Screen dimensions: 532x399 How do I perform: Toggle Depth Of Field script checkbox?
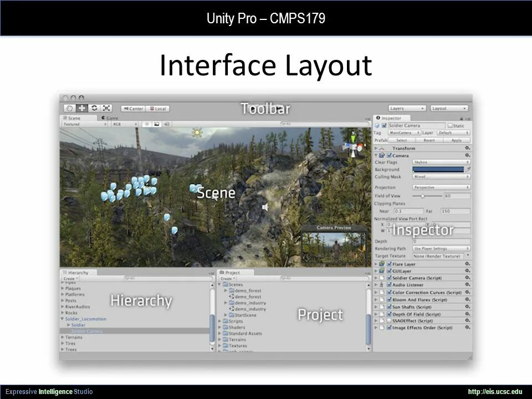click(389, 314)
